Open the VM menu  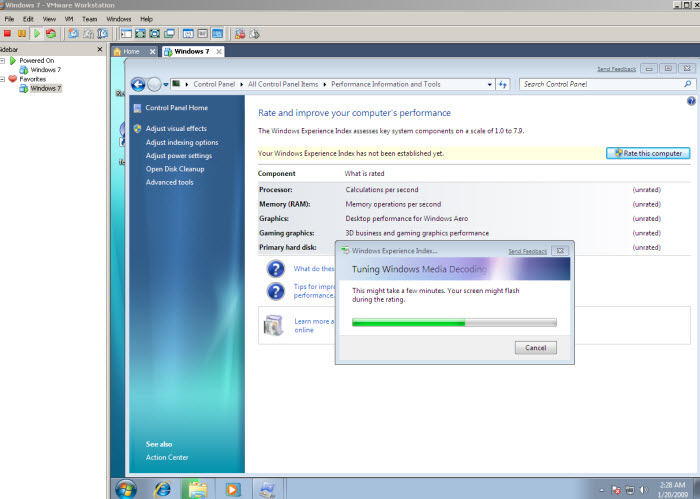click(x=69, y=19)
